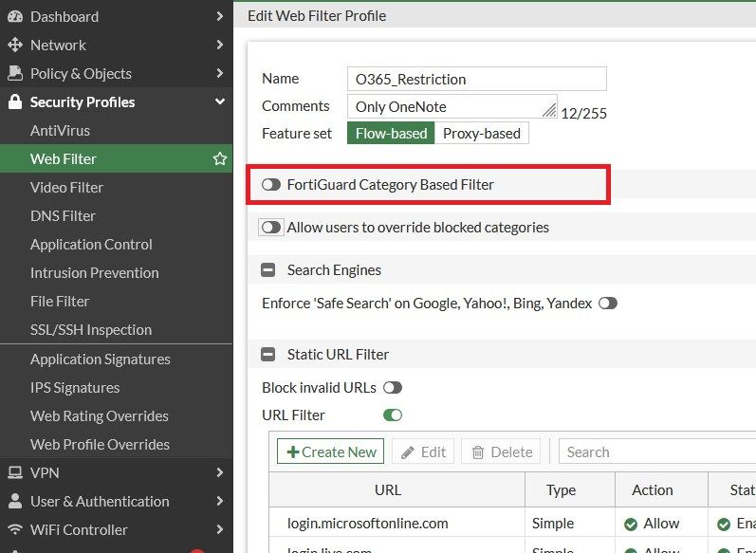
Task: Toggle Allow users to override blocked categories
Action: (271, 227)
